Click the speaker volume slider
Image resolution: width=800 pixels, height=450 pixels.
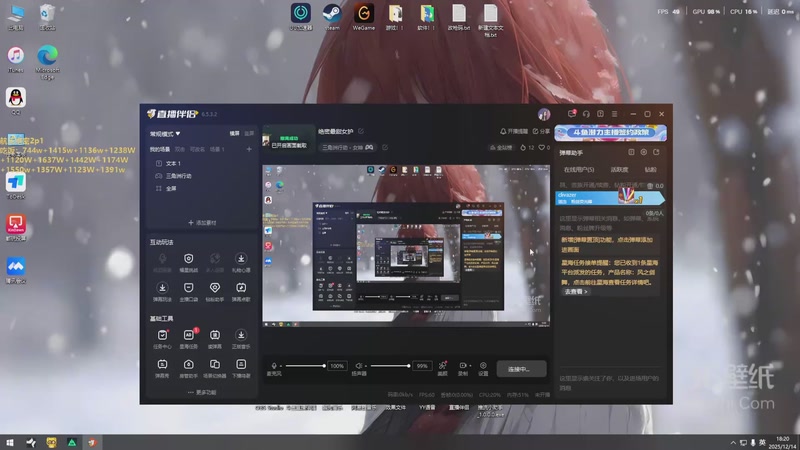click(x=390, y=366)
